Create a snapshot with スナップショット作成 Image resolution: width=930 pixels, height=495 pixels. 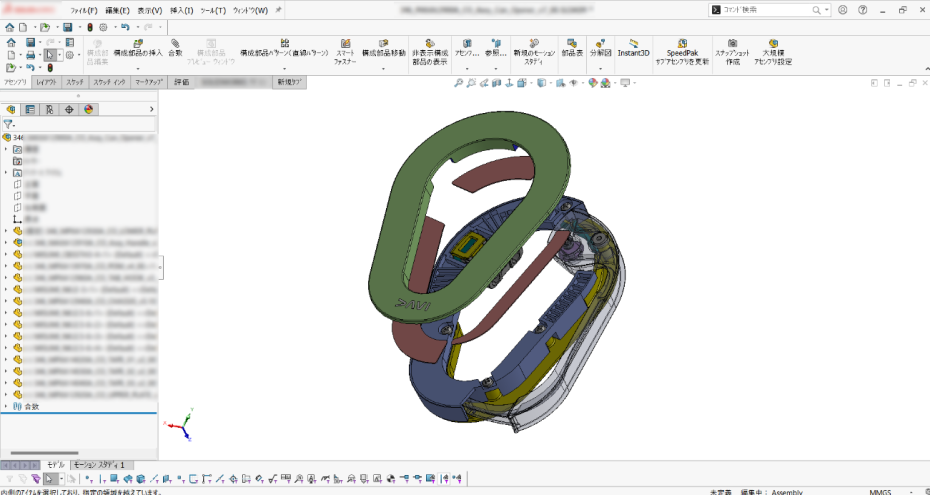(732, 51)
